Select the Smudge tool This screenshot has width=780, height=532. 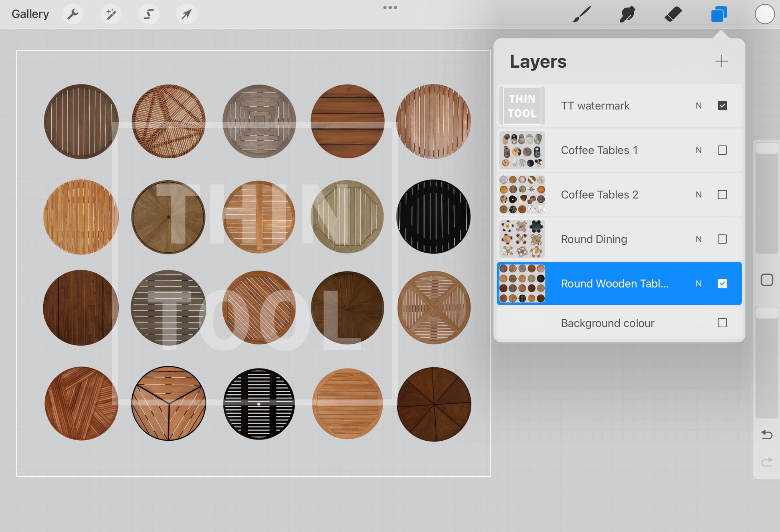[x=627, y=14]
